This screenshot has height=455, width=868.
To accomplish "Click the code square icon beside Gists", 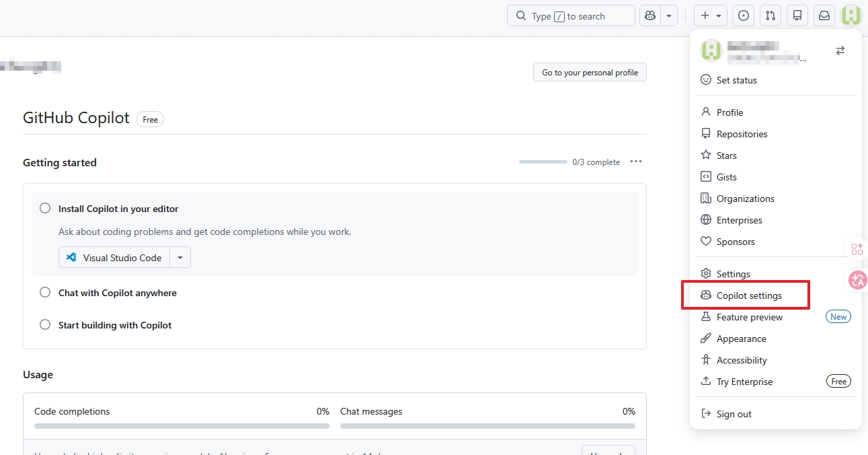I will point(706,176).
